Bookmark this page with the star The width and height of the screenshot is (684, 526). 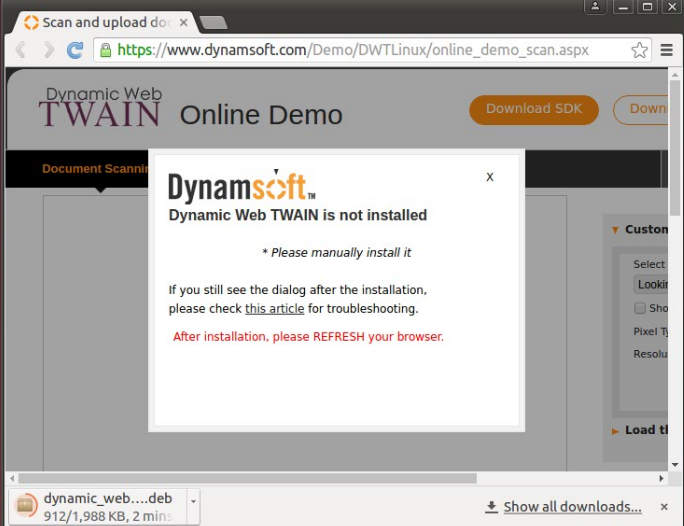pos(639,50)
